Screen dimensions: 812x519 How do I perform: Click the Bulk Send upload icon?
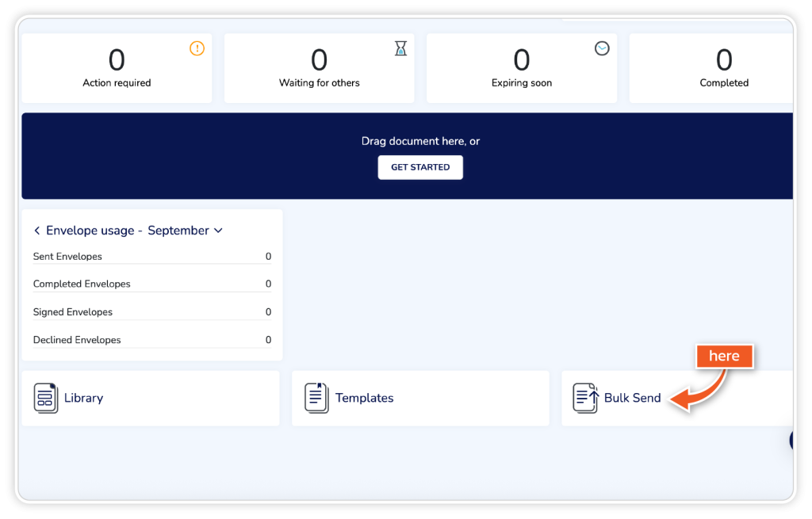pyautogui.click(x=586, y=398)
